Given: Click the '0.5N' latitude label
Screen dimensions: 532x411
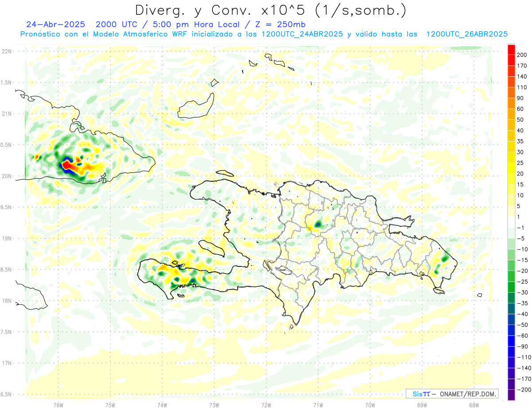Looking at the screenshot, I should coord(7,145).
